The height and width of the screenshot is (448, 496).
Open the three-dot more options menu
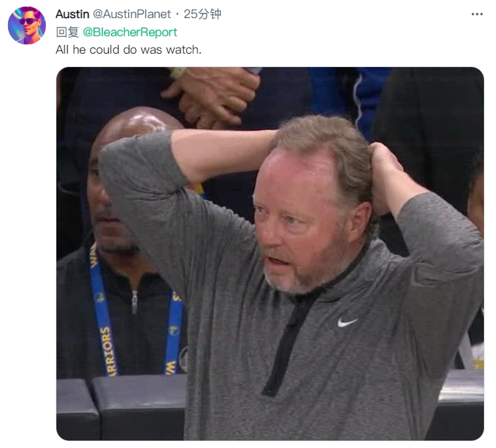point(477,14)
